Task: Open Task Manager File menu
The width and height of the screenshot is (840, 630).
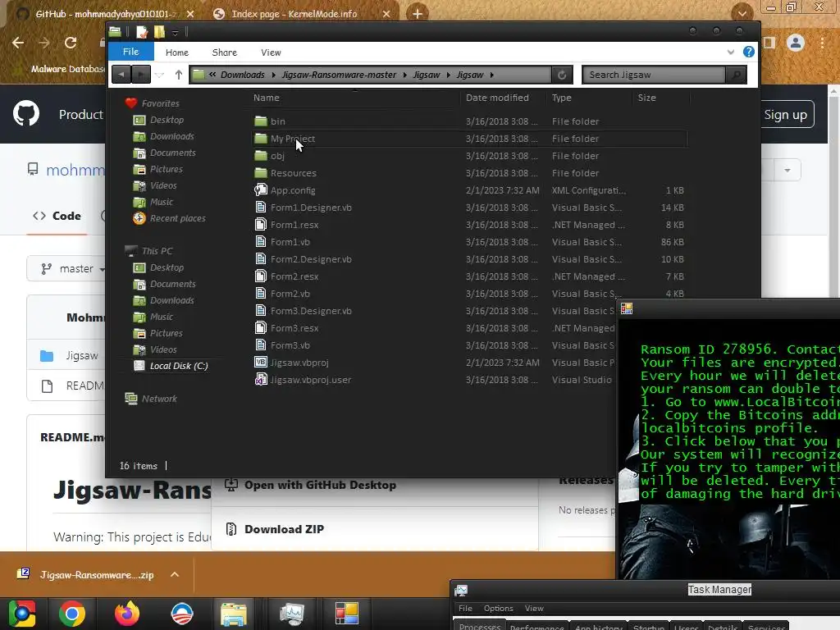Action: click(466, 609)
